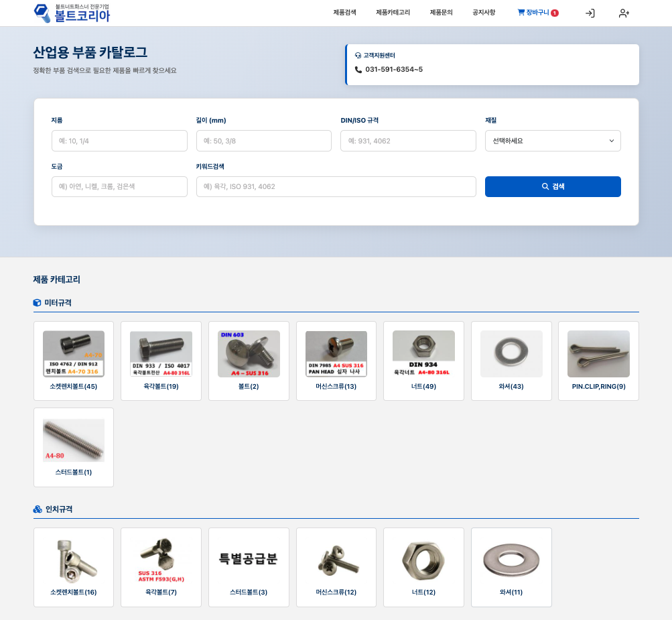
Task: Open inch 육각볼트(7) image
Action: coord(161,560)
